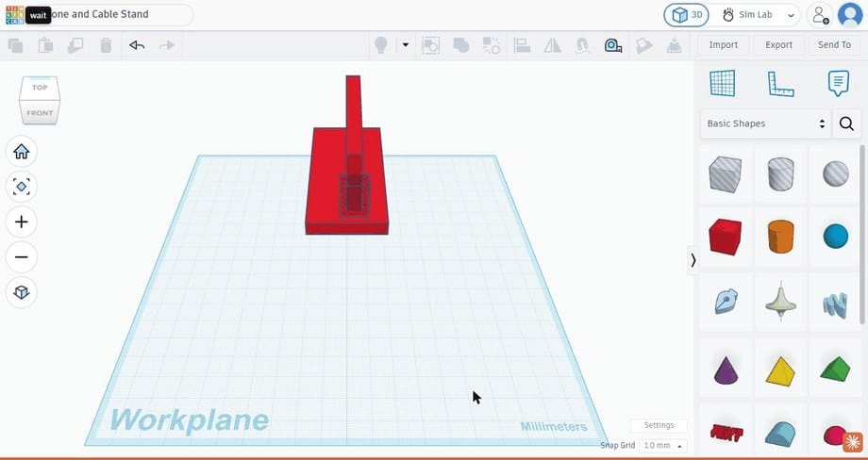868x460 pixels.
Task: Select the wavy Extrusion shape
Action: tap(835, 305)
